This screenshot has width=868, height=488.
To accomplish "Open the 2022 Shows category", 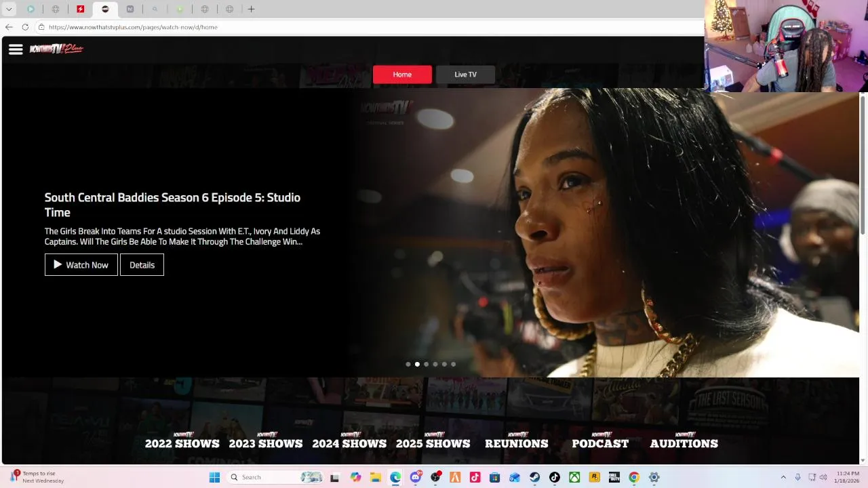I will [x=182, y=441].
